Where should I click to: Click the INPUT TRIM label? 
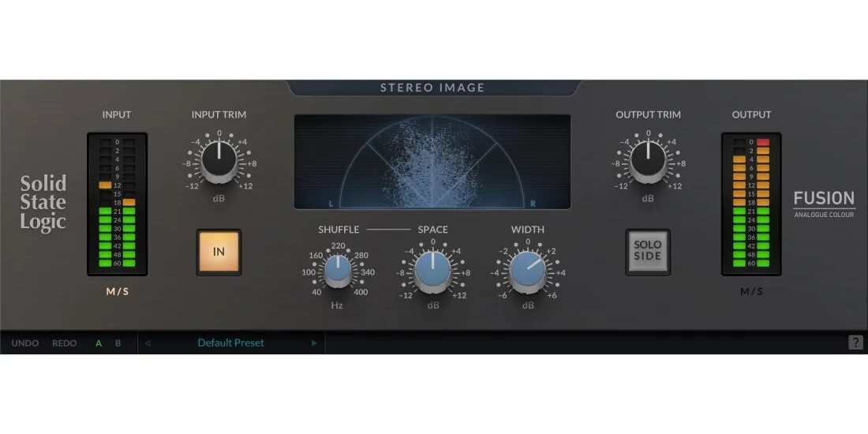click(219, 114)
